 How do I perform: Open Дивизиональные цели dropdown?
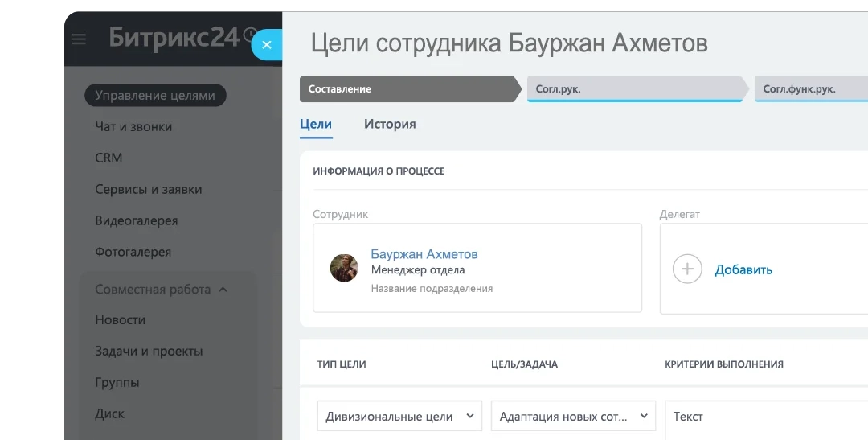(x=399, y=416)
